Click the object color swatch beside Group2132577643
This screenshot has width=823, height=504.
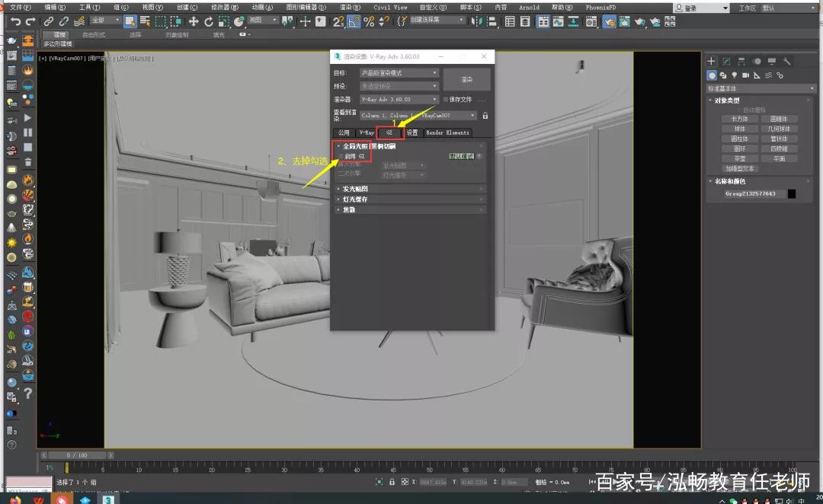click(x=792, y=193)
